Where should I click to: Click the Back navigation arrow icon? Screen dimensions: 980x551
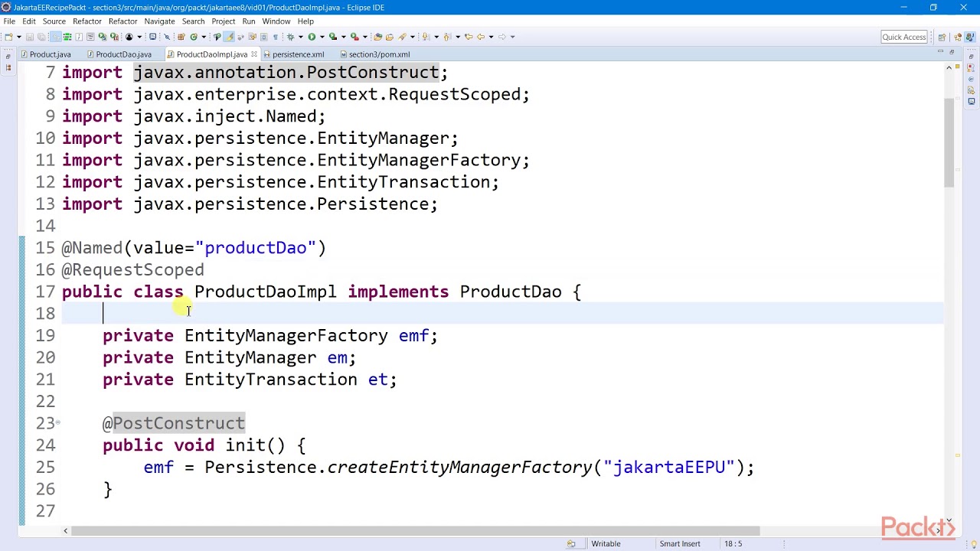481,37
